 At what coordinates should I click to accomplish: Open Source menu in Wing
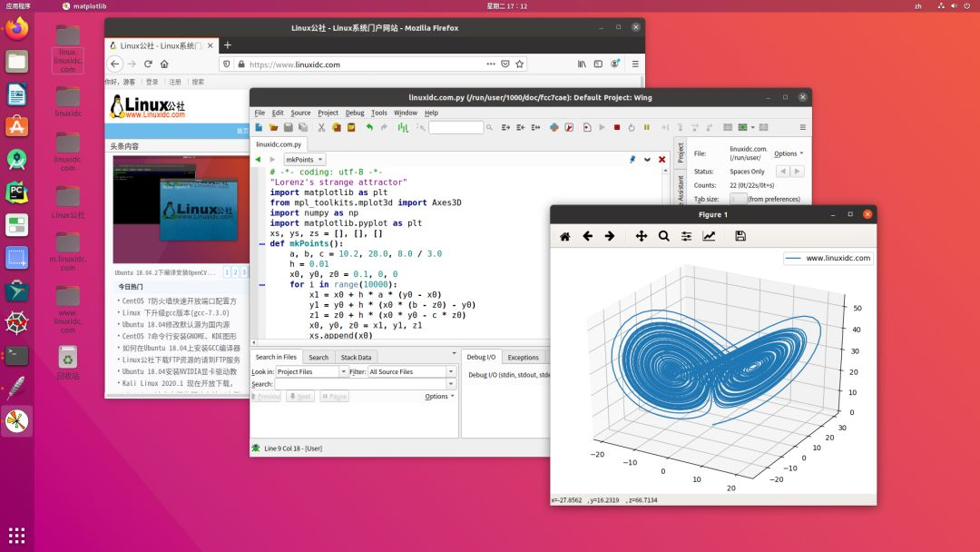coord(300,113)
